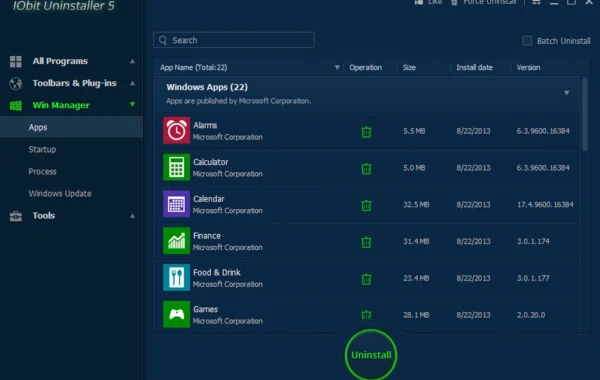Select the Calendar app name
This screenshot has height=380, width=600.
[x=209, y=199]
